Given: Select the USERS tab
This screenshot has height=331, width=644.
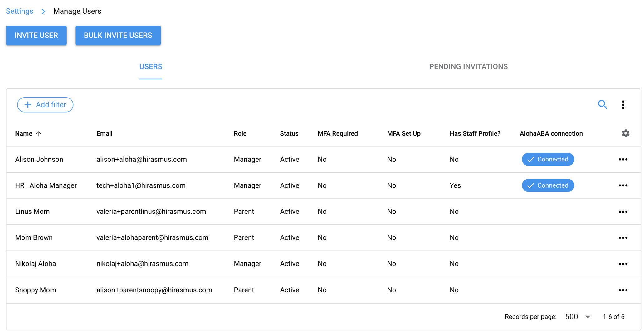Looking at the screenshot, I should [151, 66].
